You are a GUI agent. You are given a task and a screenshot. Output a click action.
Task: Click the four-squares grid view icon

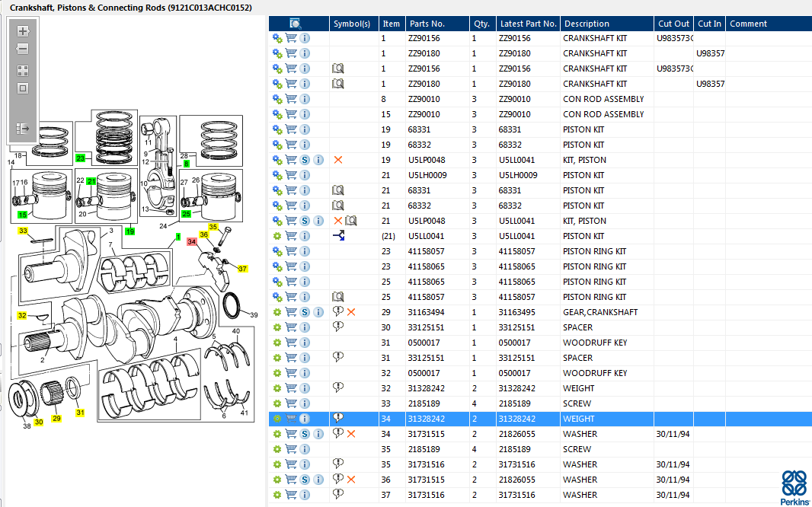23,70
